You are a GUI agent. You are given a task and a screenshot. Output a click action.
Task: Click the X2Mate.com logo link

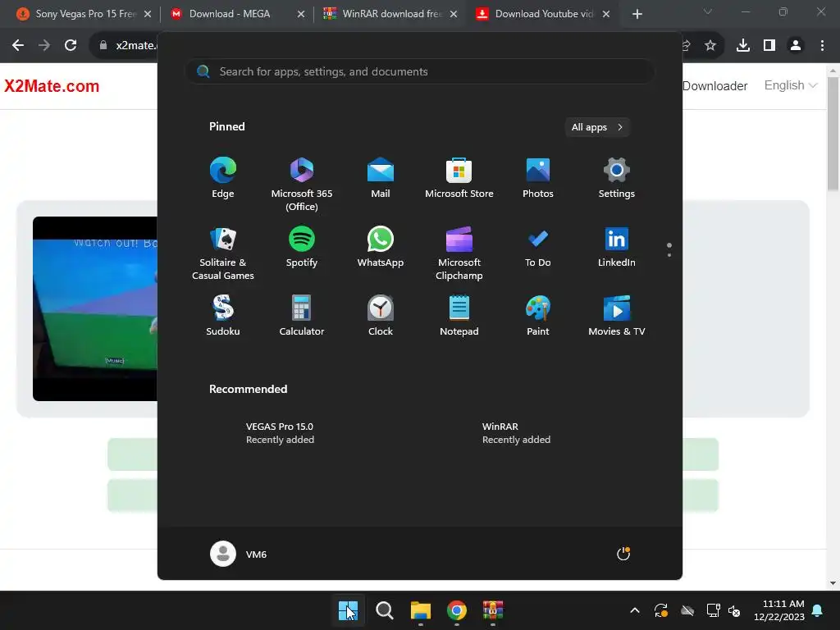[52, 86]
